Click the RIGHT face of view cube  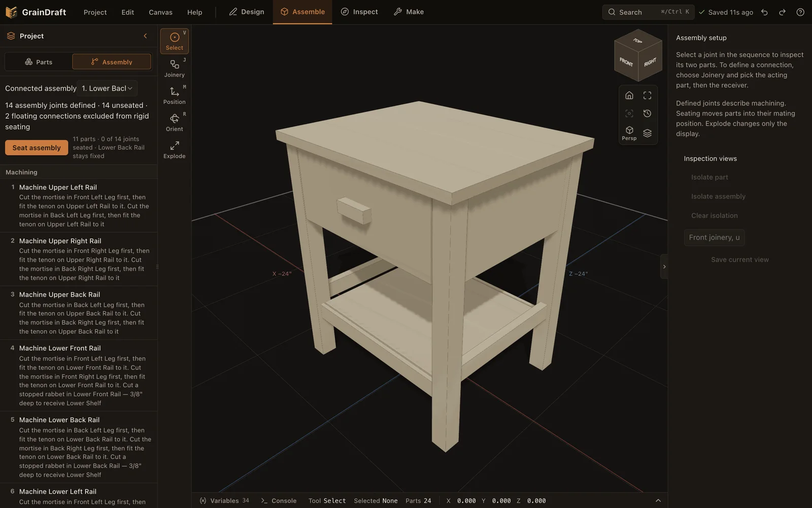pyautogui.click(x=650, y=62)
